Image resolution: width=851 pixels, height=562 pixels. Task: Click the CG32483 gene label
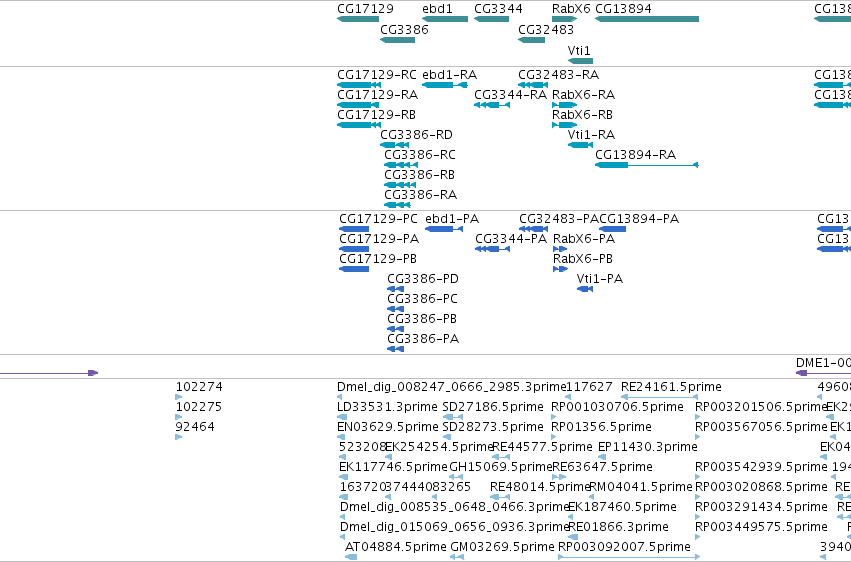(545, 30)
